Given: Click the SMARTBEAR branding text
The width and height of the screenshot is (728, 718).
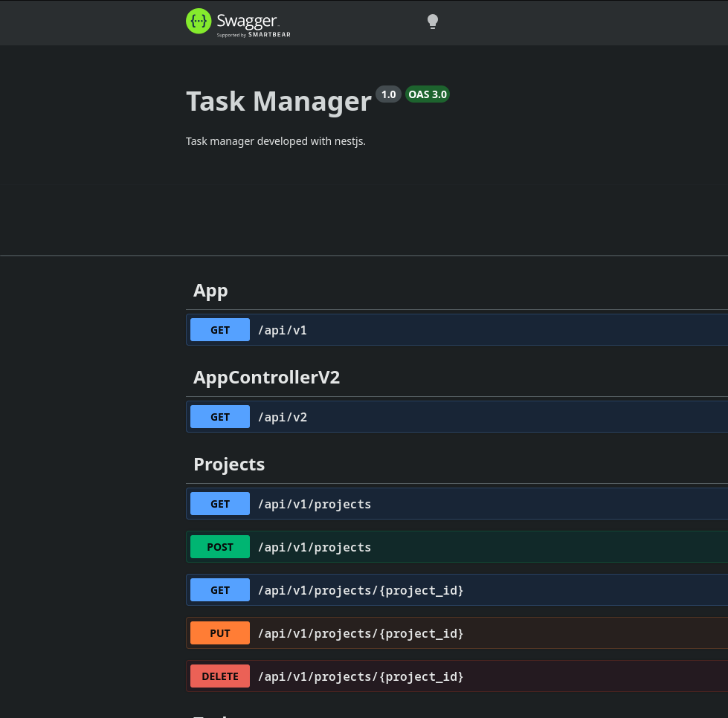Looking at the screenshot, I should point(269,34).
